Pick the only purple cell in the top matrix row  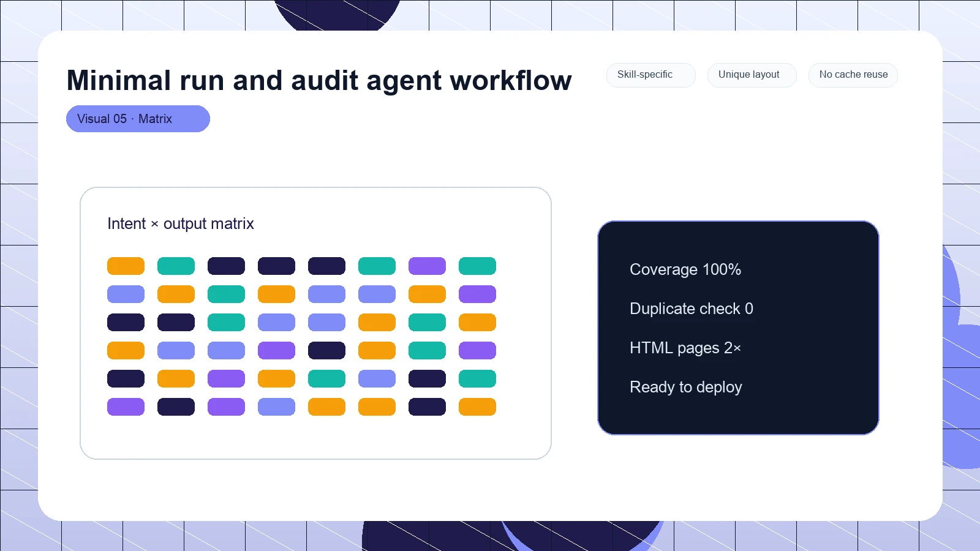(427, 266)
